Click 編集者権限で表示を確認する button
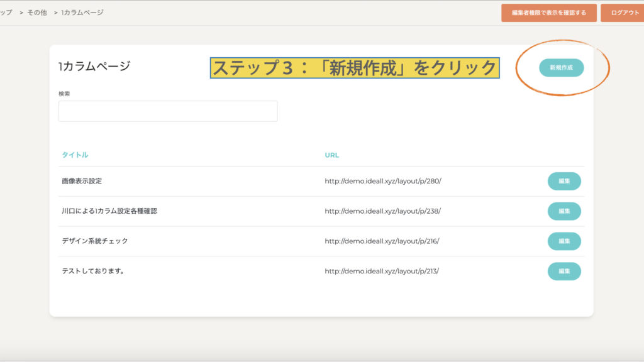Viewport: 644px width, 362px height. [x=548, y=13]
